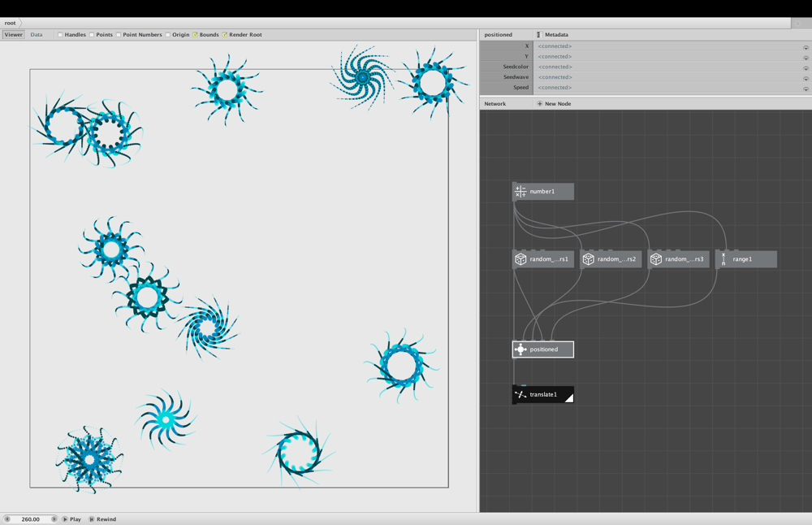Screen dimensions: 812x525
Task: Enable the Point Numbers checkbox
Action: pyautogui.click(x=119, y=35)
